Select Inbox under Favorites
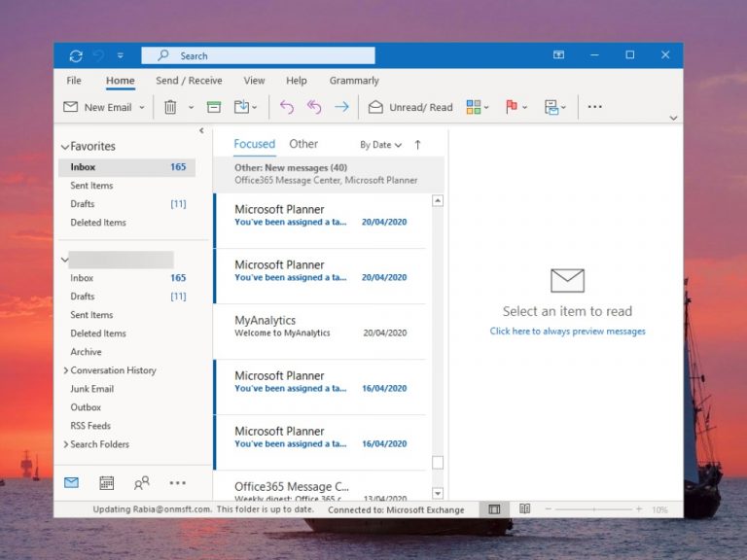The image size is (747, 560). coord(126,167)
